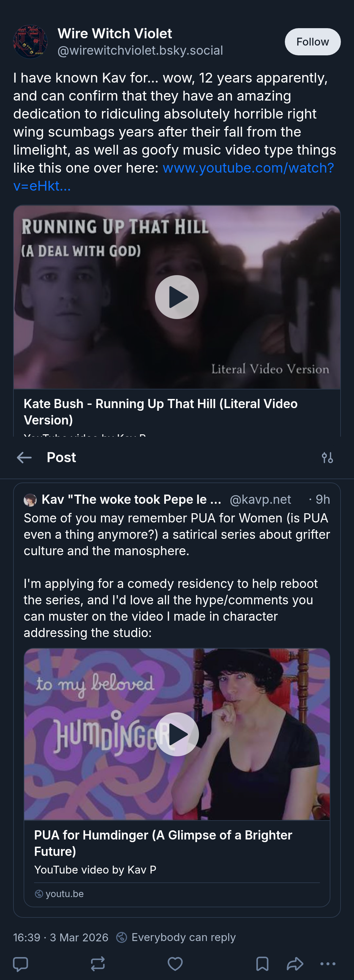
Task: Open the PUA for Humdinger card title
Action: point(163,843)
